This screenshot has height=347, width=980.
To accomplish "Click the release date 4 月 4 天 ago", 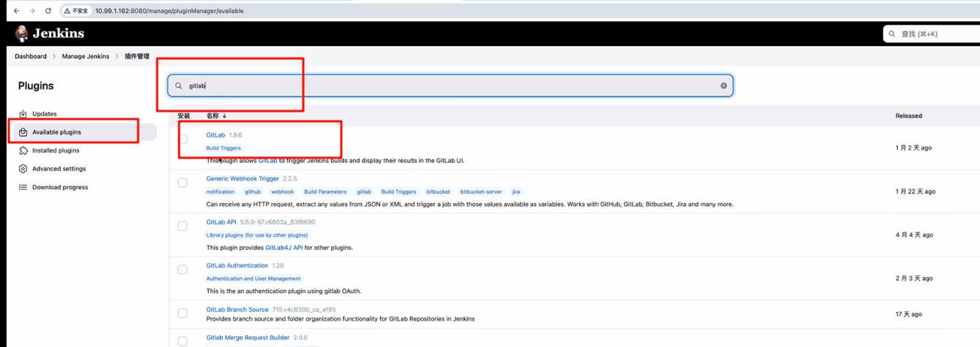I will [x=914, y=235].
